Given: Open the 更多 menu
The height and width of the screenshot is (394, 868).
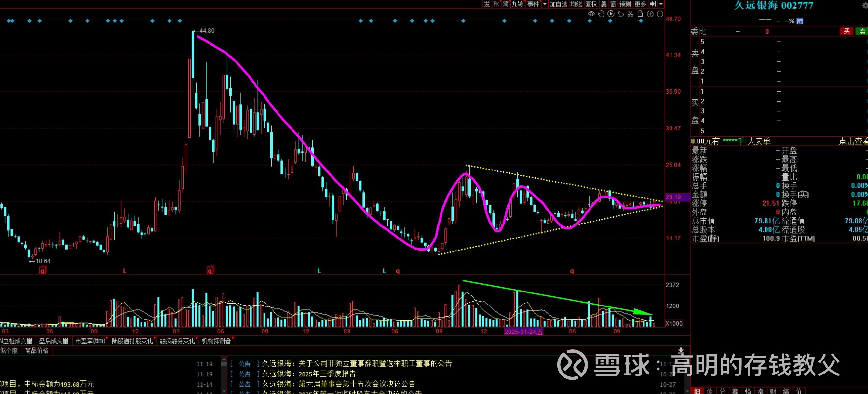Looking at the screenshot, I should coord(640,4).
